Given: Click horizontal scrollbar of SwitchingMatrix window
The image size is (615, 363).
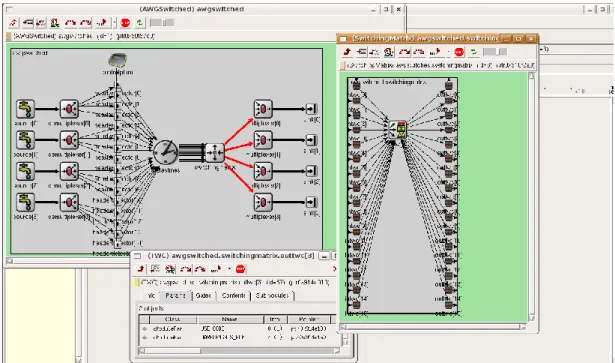Looking at the screenshot, I should pos(433,327).
